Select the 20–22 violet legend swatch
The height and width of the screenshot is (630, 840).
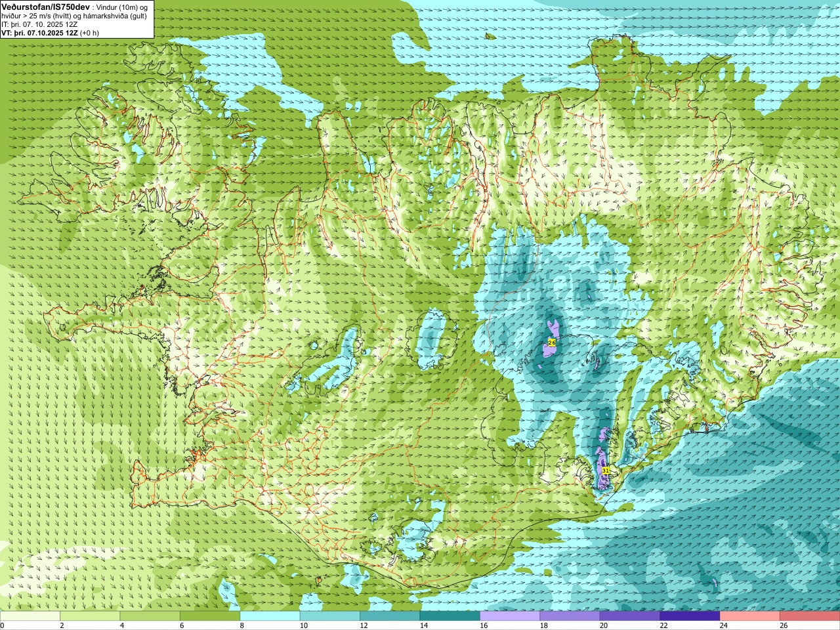point(630,616)
